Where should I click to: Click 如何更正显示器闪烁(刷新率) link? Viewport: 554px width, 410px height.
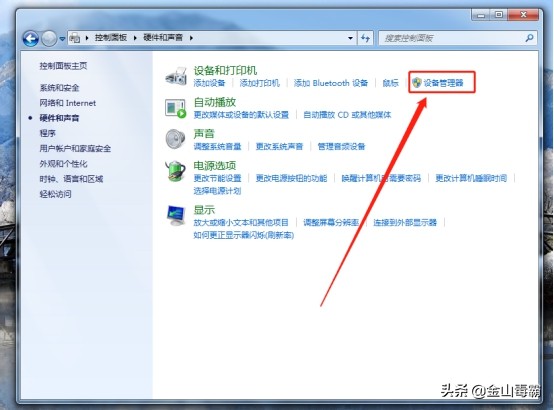coord(243,235)
